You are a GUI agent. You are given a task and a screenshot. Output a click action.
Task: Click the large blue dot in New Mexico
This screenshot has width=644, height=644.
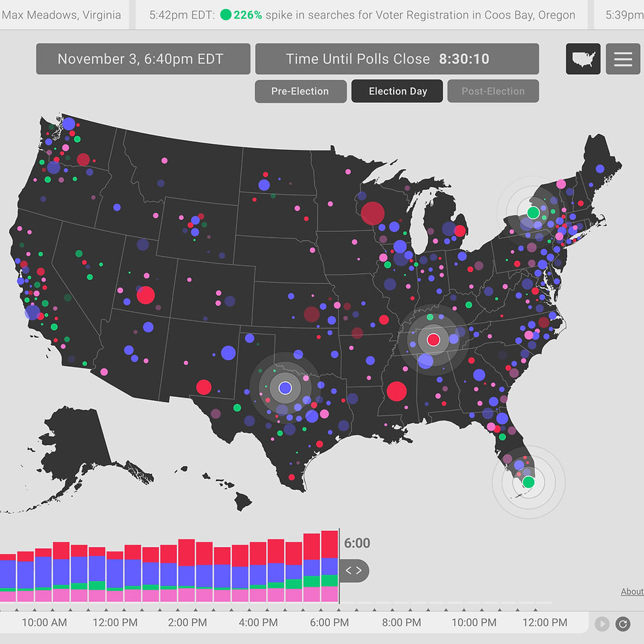229,353
